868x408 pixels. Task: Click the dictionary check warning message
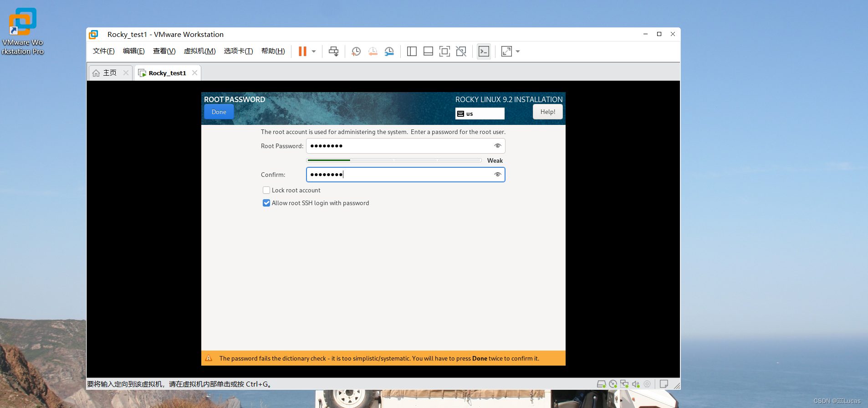point(379,359)
